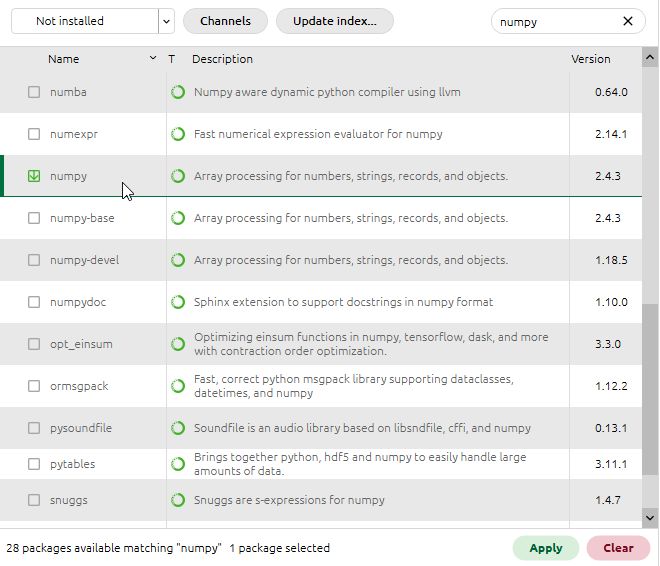
Task: Click the scrollbar down arrow
Action: pyautogui.click(x=650, y=518)
